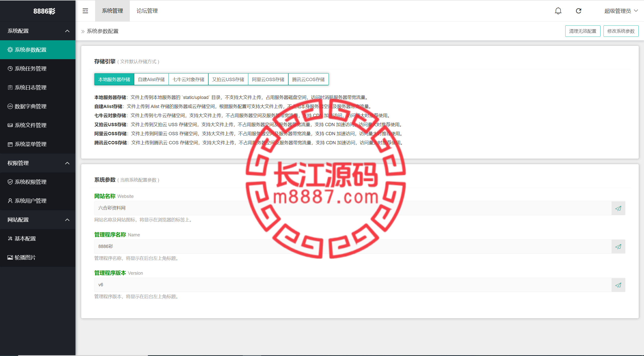Screen dimensions: 644x356
Task: Click the 系统参数配置 breadcrumb title
Action: (x=103, y=31)
